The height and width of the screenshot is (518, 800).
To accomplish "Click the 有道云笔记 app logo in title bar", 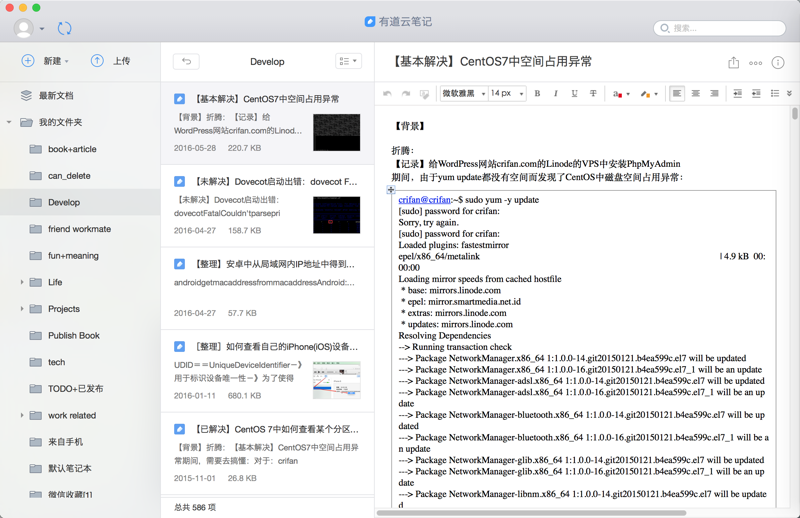I will 370,21.
